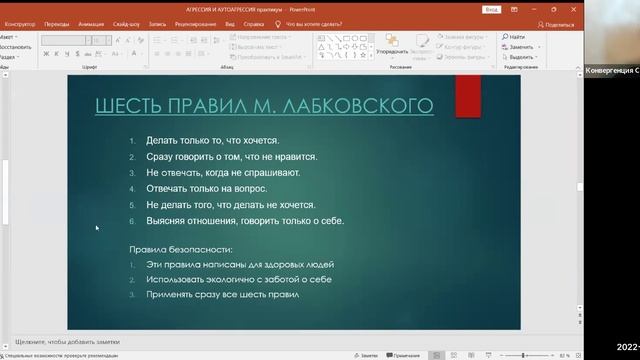
Task: Open the Help (Справка) tab
Action: pos(253,24)
